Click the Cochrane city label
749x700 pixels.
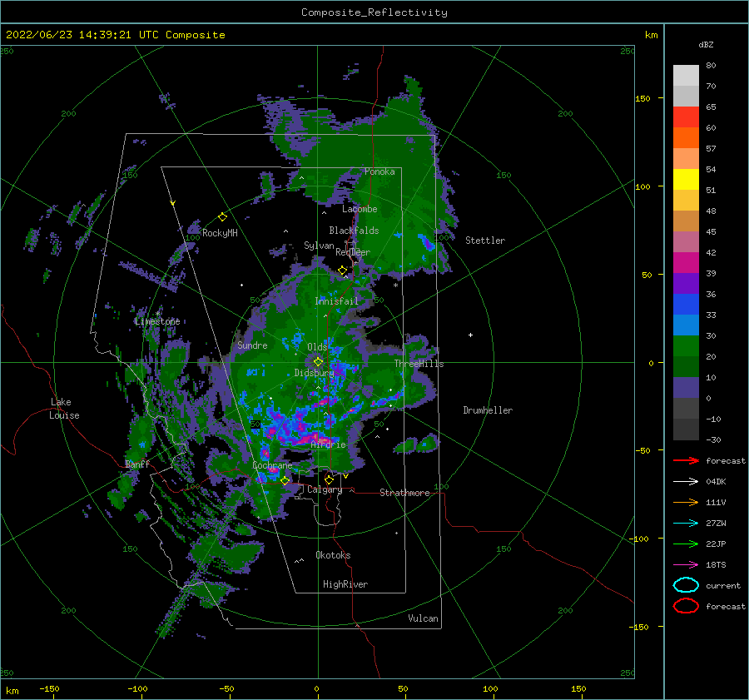pos(272,465)
